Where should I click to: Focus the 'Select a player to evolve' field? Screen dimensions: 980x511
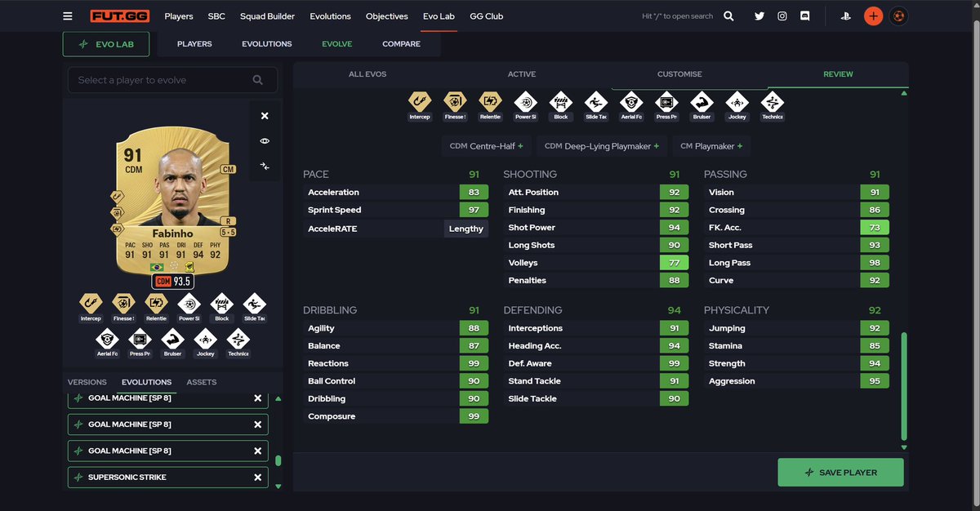tap(172, 80)
